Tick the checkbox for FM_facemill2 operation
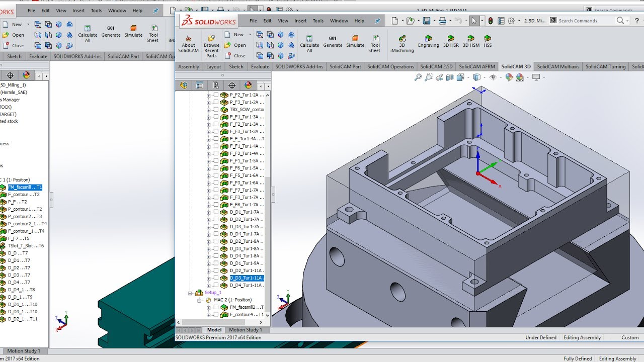 (216, 307)
